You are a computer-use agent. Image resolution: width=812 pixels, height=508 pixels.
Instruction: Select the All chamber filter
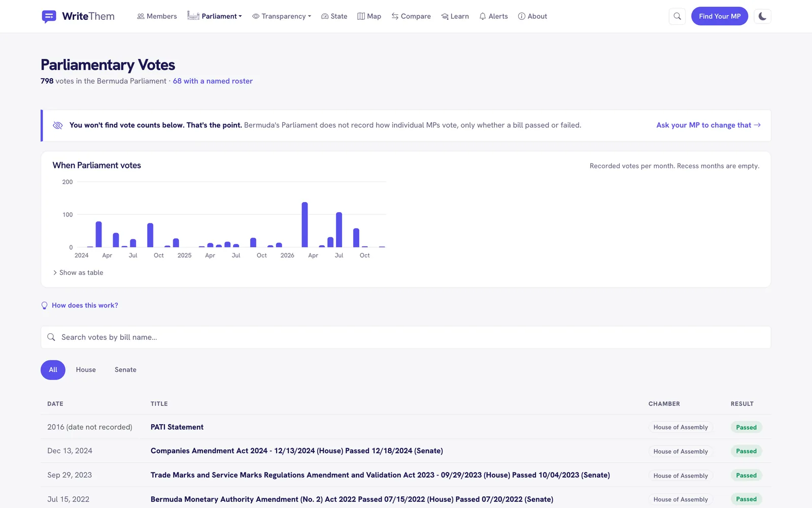[x=53, y=370]
